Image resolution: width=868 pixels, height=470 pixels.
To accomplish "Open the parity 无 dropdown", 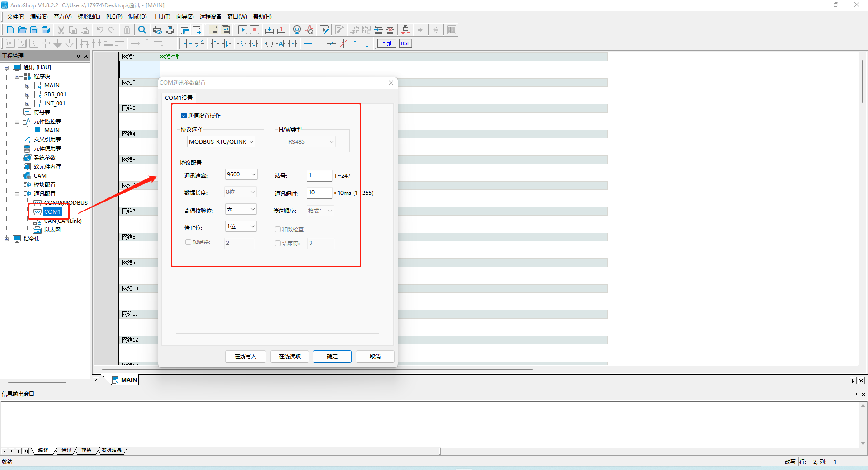I will [241, 209].
